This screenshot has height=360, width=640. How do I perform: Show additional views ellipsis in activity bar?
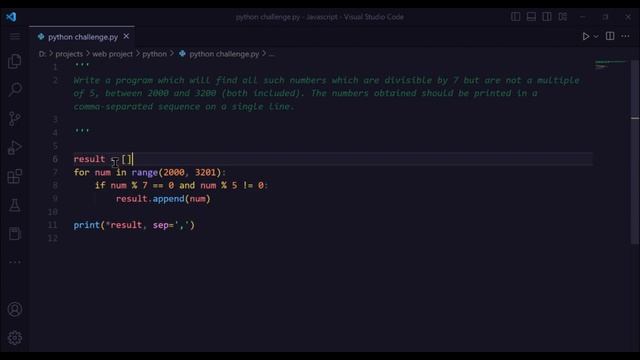coord(15,262)
